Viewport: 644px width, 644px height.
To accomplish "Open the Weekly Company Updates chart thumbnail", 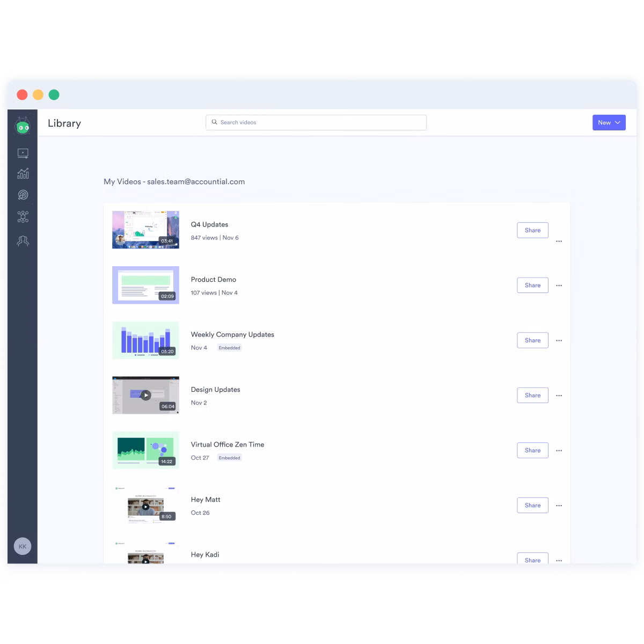I will click(x=145, y=340).
